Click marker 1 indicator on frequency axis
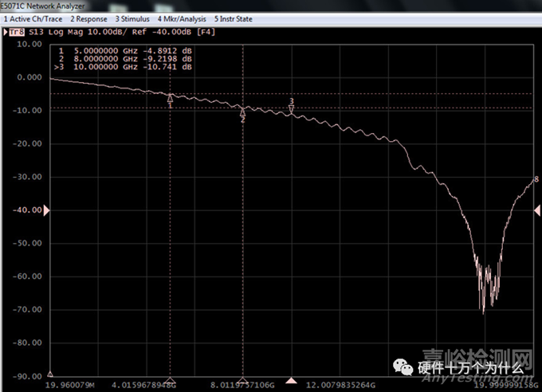Image resolution: width=542 pixels, height=392 pixels. click(170, 381)
